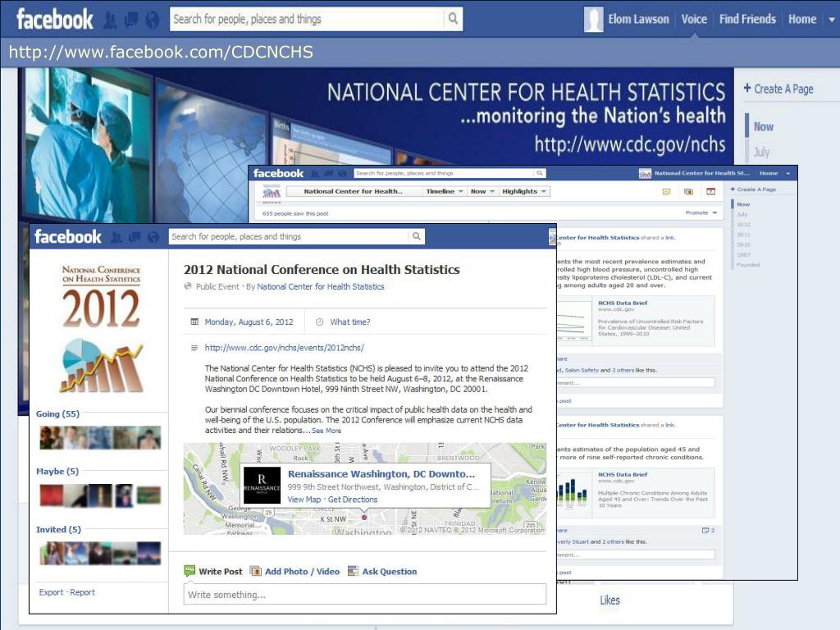Viewport: 840px width, 630px height.
Task: Open the Now dropdown in middle window
Action: (x=482, y=191)
